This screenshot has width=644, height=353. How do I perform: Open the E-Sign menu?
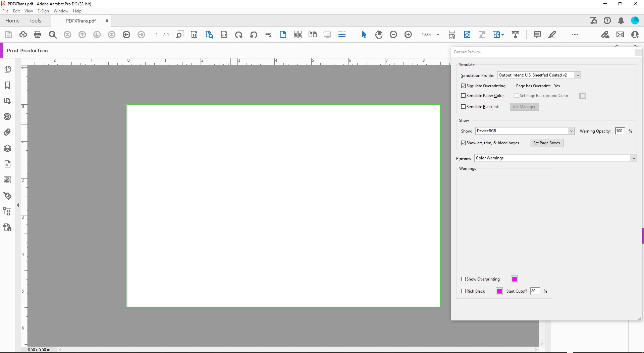[43, 11]
